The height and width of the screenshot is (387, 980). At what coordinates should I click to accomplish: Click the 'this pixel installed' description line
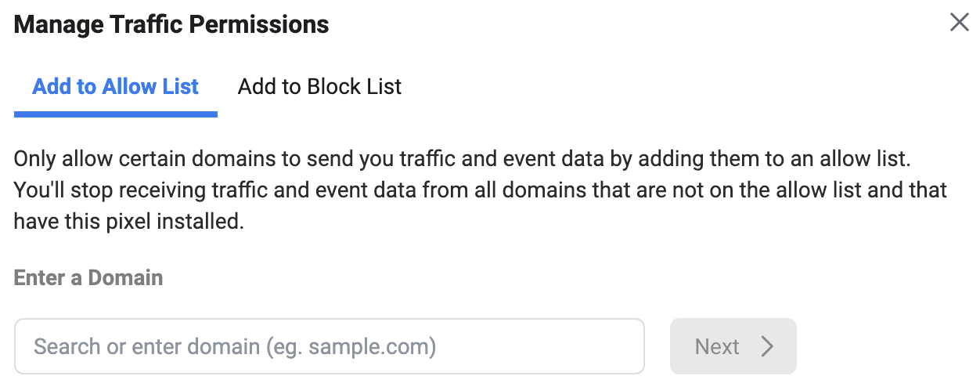tap(129, 222)
